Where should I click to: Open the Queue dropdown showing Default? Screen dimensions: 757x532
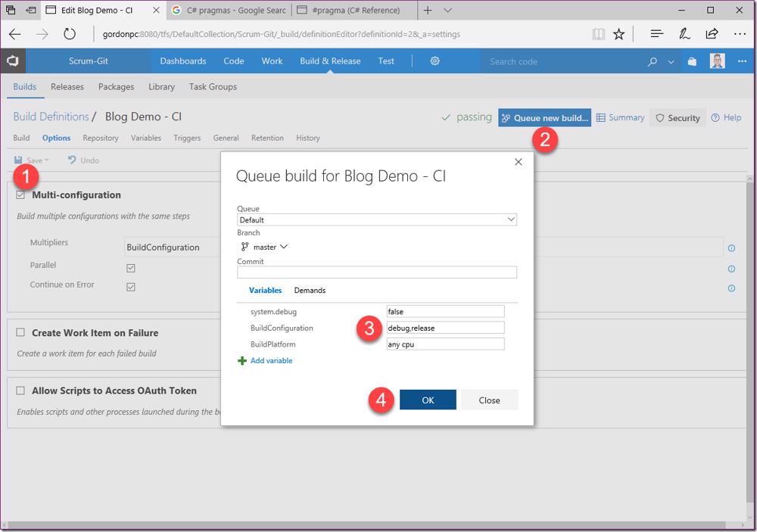pos(376,219)
